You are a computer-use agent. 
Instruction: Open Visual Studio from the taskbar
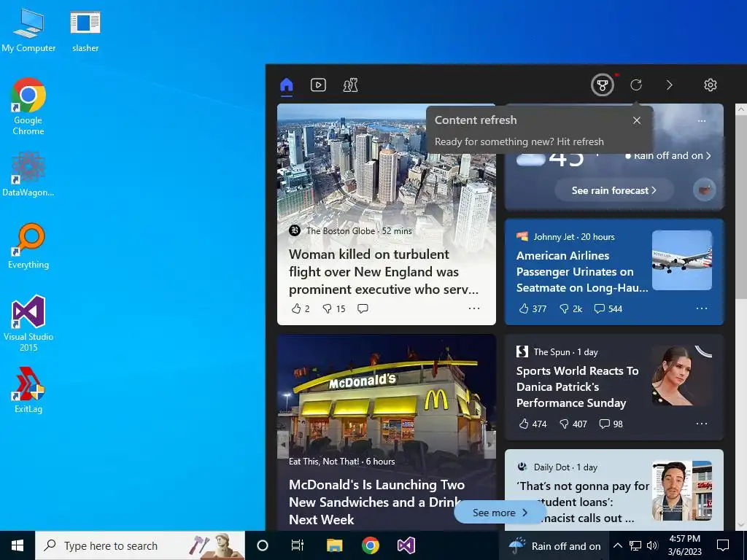pyautogui.click(x=406, y=545)
